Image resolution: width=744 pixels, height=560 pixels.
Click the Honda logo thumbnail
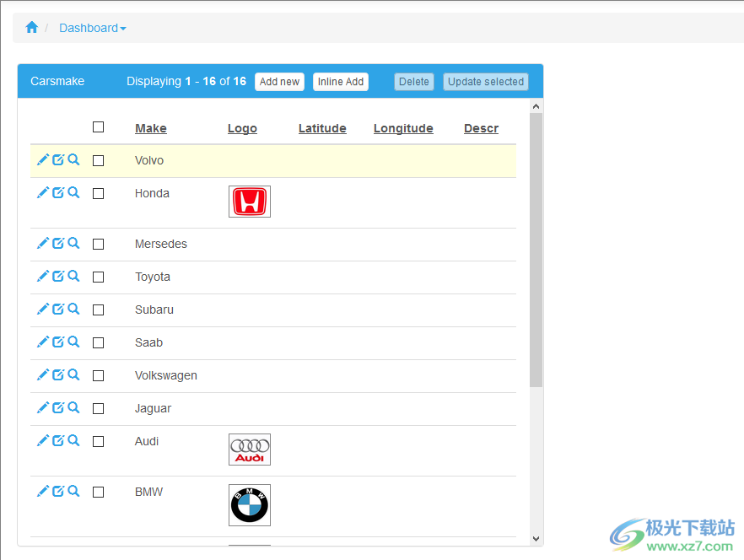click(250, 202)
